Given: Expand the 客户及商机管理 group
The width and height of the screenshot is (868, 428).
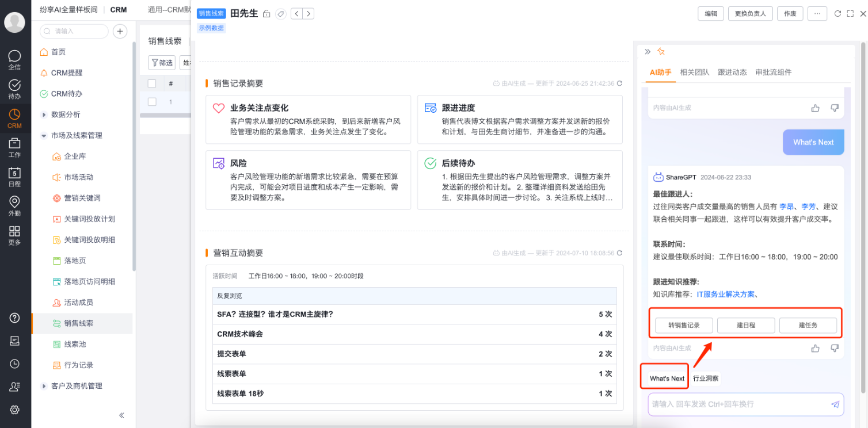Looking at the screenshot, I should 44,386.
